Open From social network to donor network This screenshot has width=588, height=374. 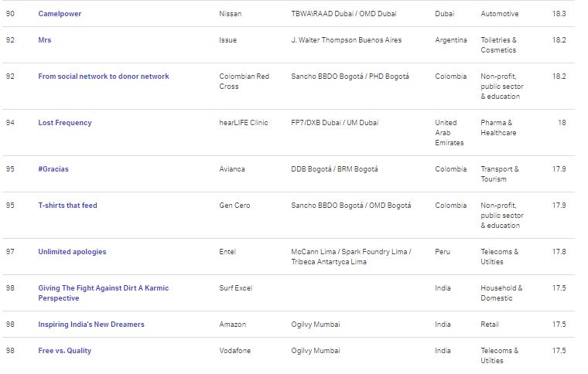104,76
